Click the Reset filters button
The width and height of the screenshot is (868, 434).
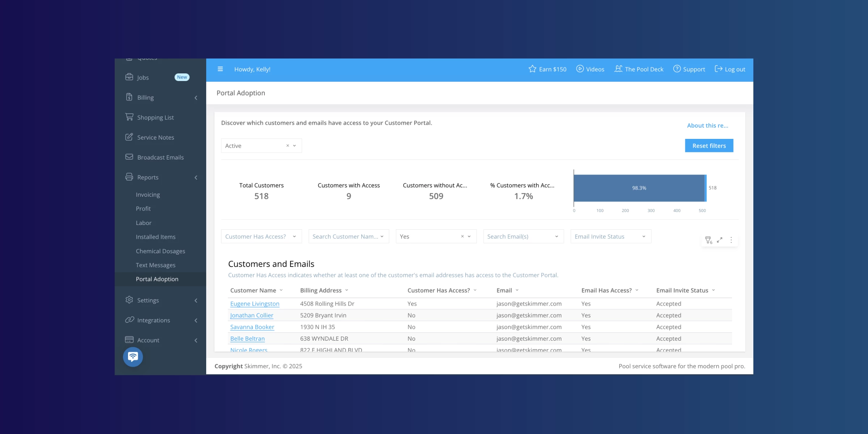coord(709,146)
